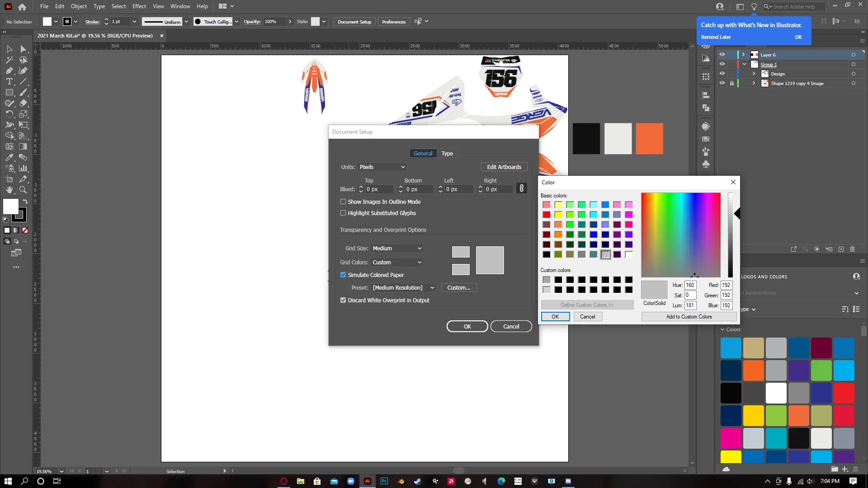Enable Show Images In Outline Mode
This screenshot has width=868, height=488.
[343, 202]
